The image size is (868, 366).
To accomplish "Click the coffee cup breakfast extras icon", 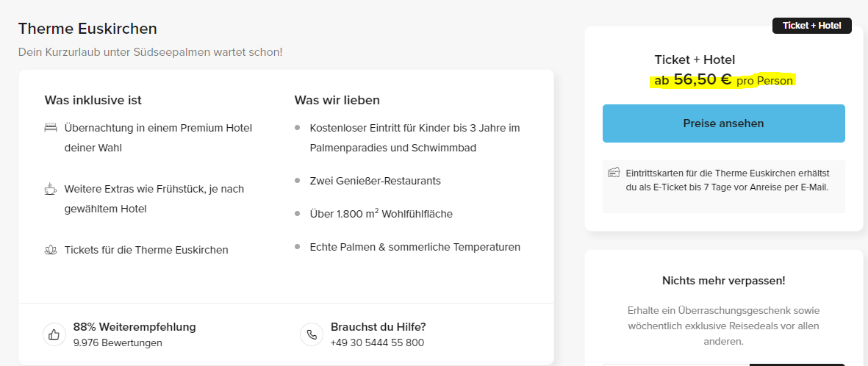I will [x=51, y=189].
